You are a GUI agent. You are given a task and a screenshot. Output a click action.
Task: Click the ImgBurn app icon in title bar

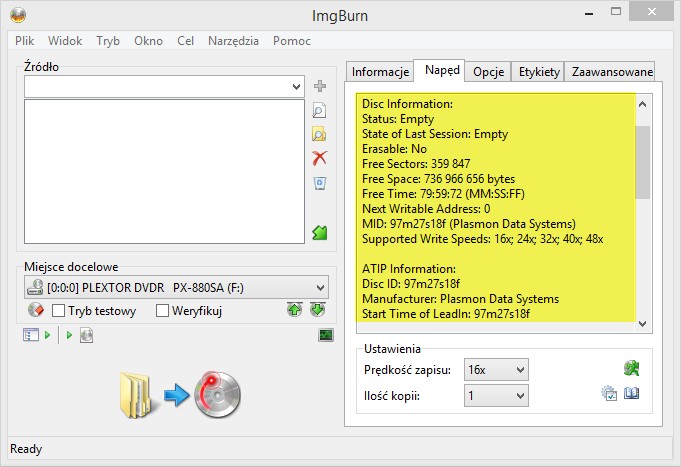tap(18, 16)
